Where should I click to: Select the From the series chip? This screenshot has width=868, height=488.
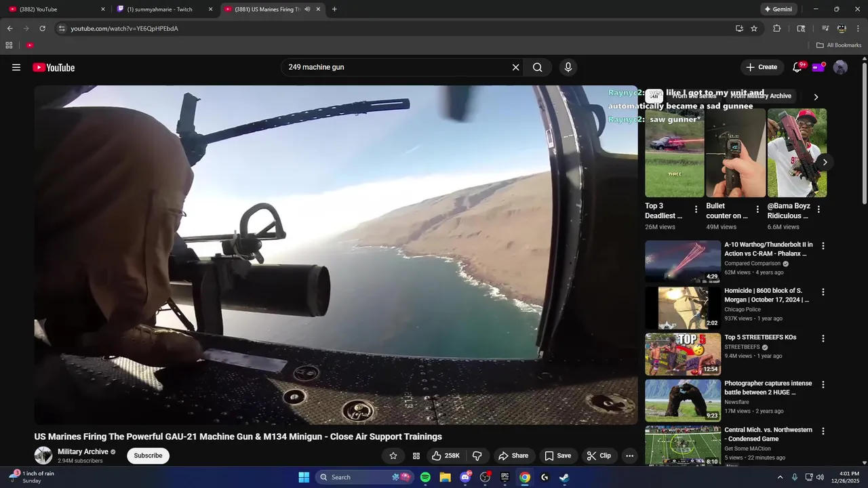693,96
